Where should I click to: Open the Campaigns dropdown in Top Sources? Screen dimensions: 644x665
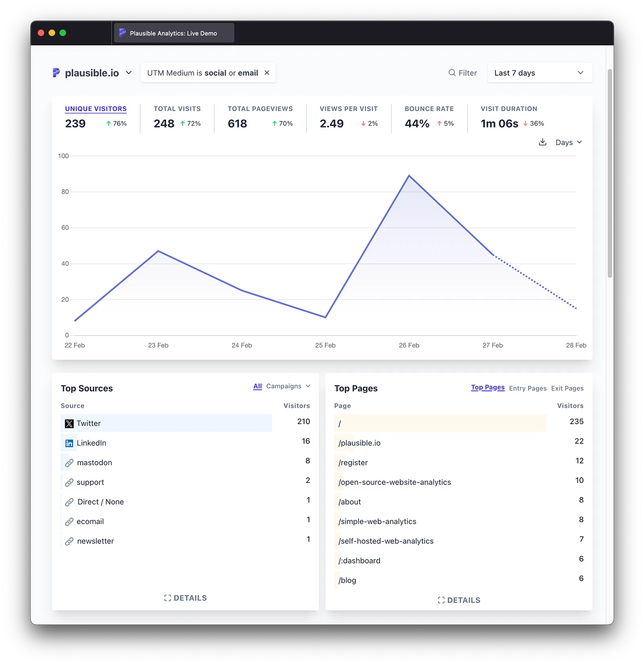tap(288, 386)
